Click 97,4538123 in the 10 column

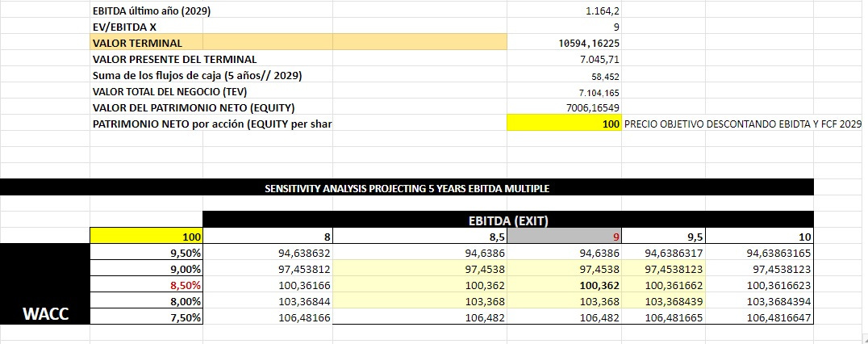[x=759, y=269]
